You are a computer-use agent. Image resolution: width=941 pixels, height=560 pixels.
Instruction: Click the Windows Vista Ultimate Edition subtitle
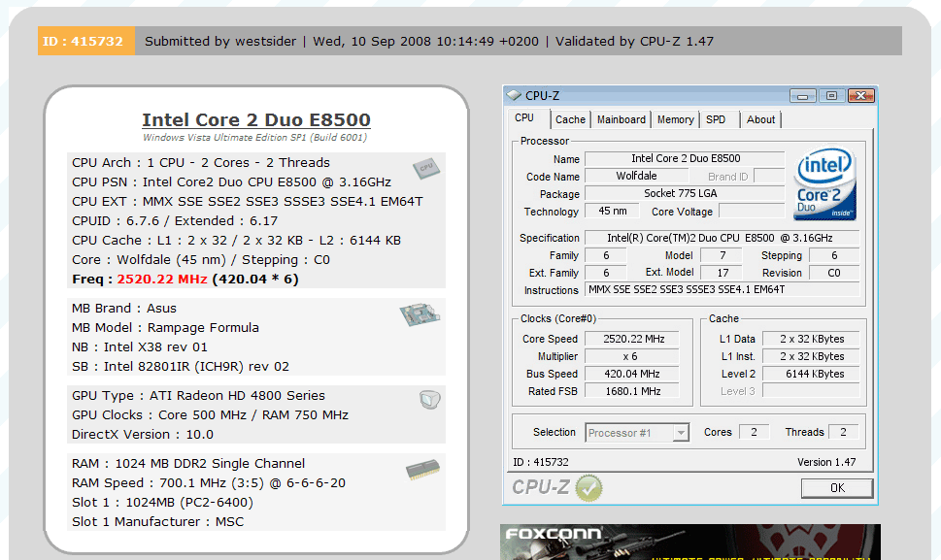coord(255,137)
